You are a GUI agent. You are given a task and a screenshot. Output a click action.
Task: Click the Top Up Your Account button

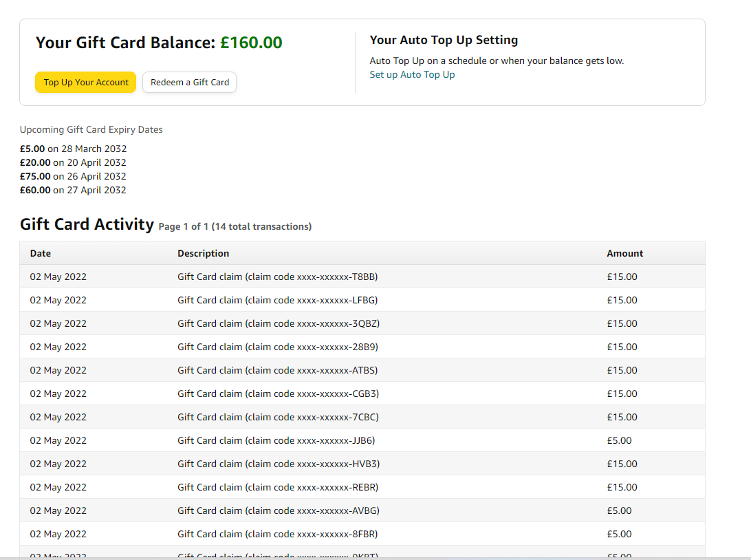86,83
